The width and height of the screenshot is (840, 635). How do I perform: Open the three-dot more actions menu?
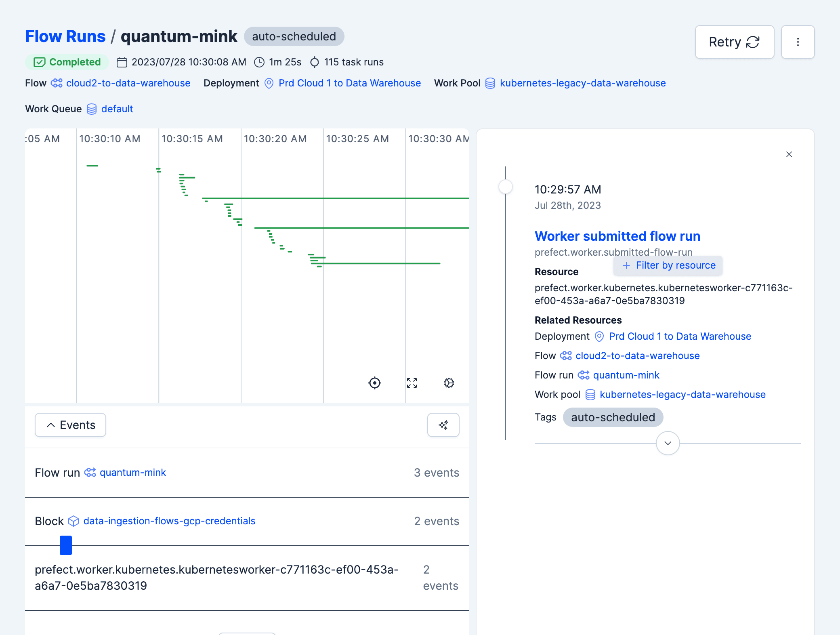797,42
